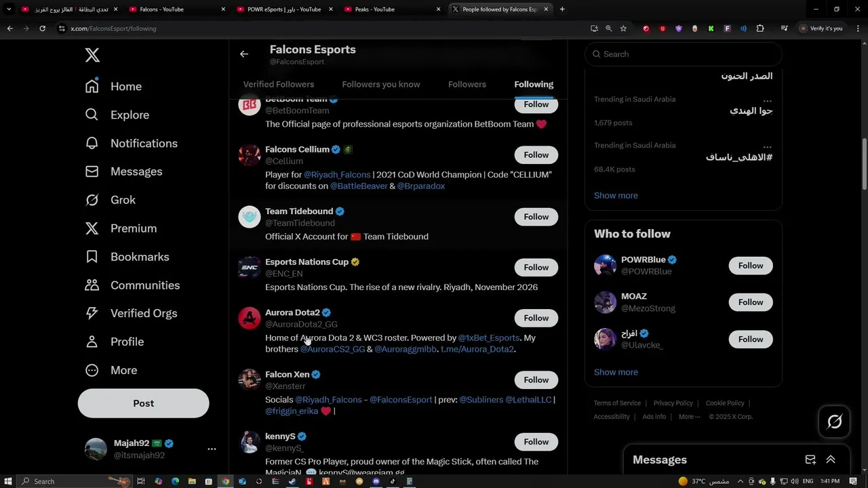Click the browser address bar URL
The height and width of the screenshot is (488, 868).
coord(113,28)
